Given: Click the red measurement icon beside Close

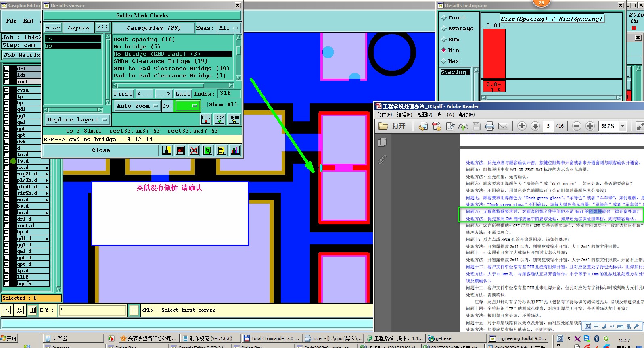Looking at the screenshot, I should [180, 150].
